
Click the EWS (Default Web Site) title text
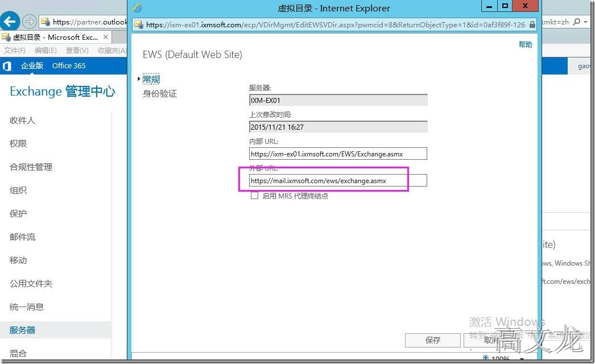pos(192,55)
